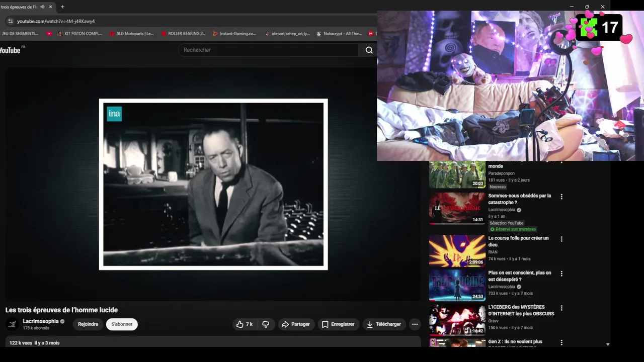The image size is (644, 362).
Task: Click the 178 k abonnés subscriber count
Action: tap(36, 328)
